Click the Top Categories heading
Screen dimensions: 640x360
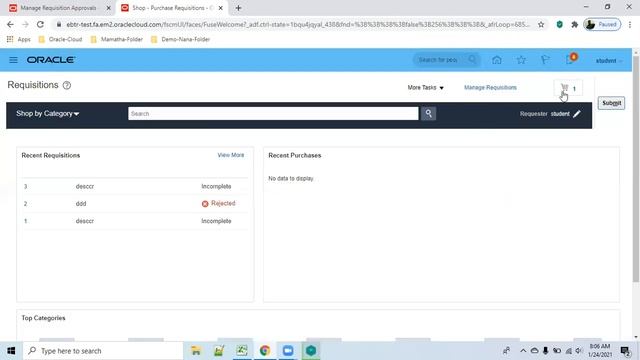tap(43, 318)
